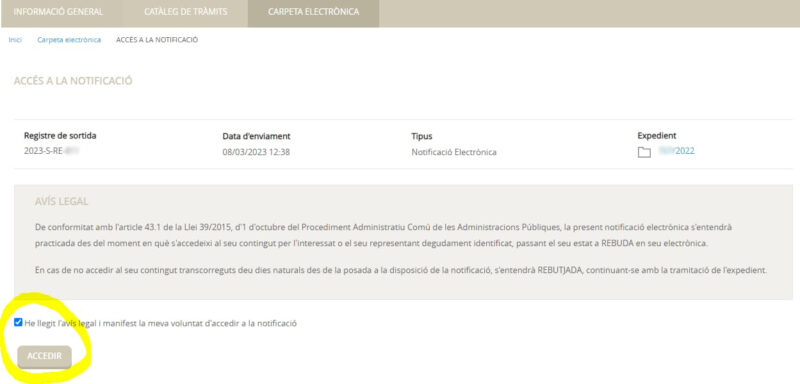Click the expedient folder icon
Screen dimensions: 800x384
644,152
